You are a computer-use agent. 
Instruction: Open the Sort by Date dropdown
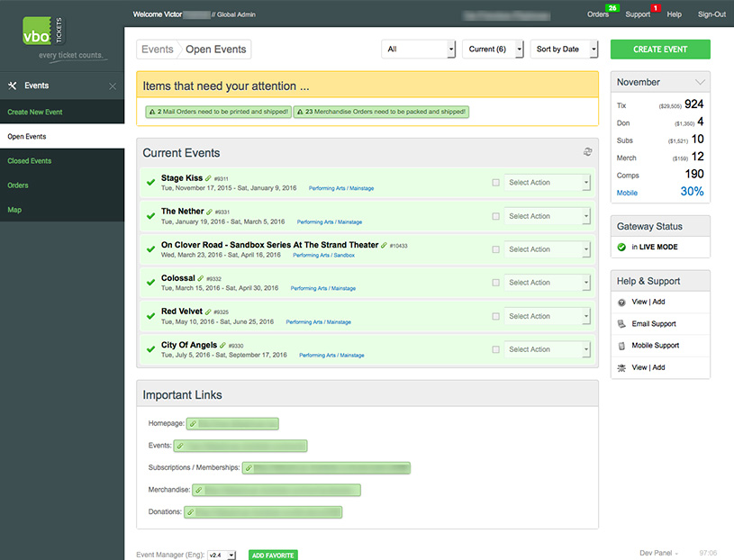pyautogui.click(x=564, y=50)
